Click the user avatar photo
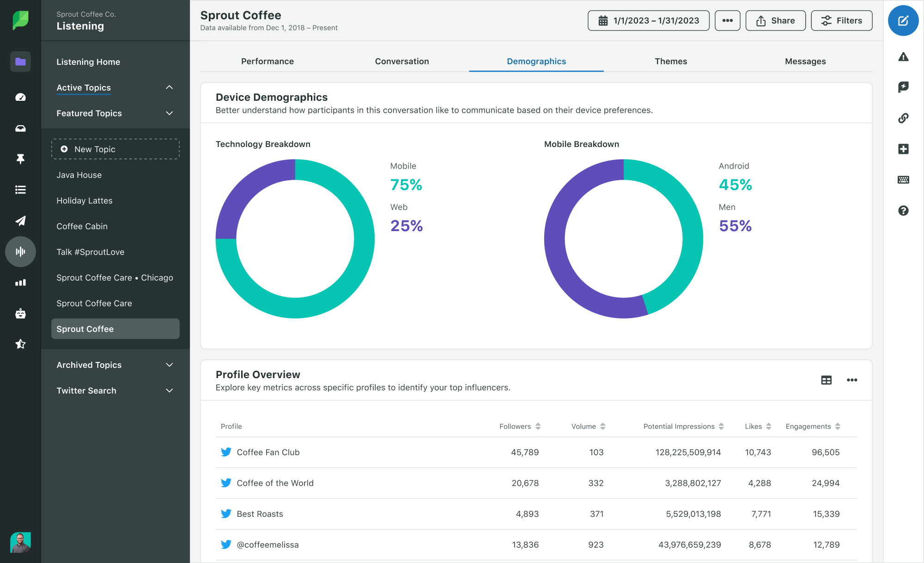Viewport: 924px width, 563px height. click(x=20, y=542)
